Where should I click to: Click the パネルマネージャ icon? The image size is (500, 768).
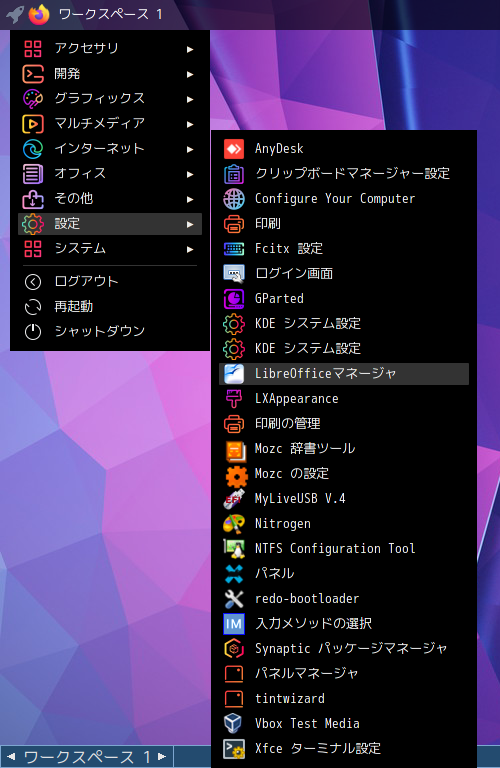pos(234,673)
